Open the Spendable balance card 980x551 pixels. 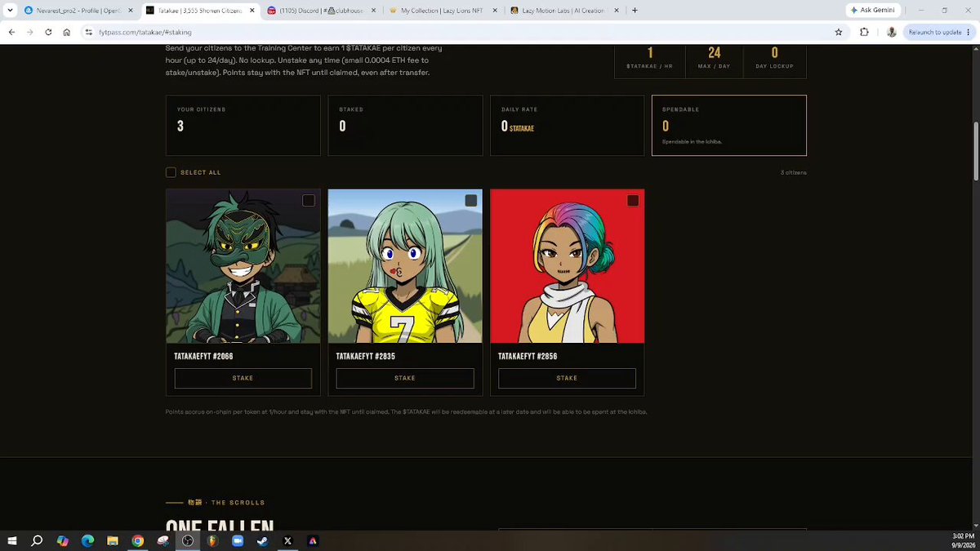(729, 126)
